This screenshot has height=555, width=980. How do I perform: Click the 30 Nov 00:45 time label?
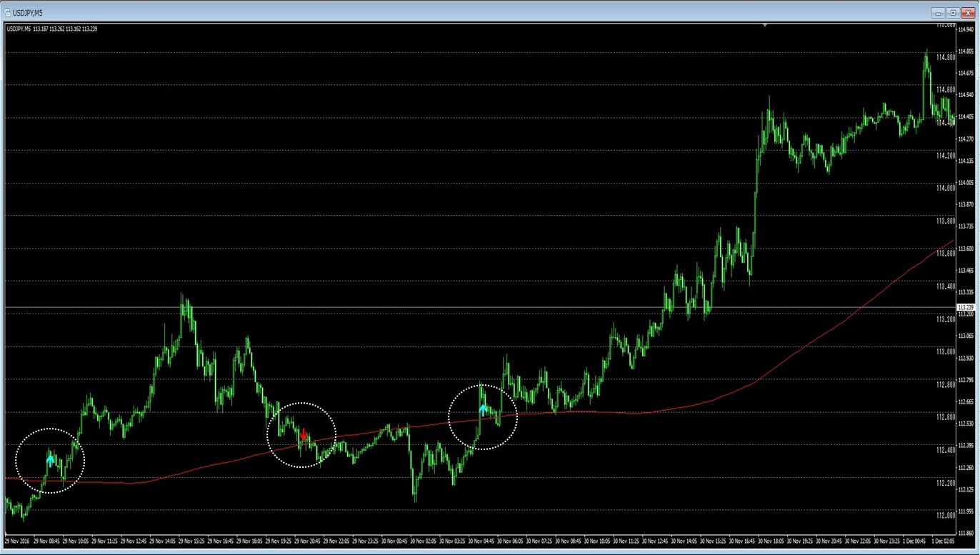point(396,541)
